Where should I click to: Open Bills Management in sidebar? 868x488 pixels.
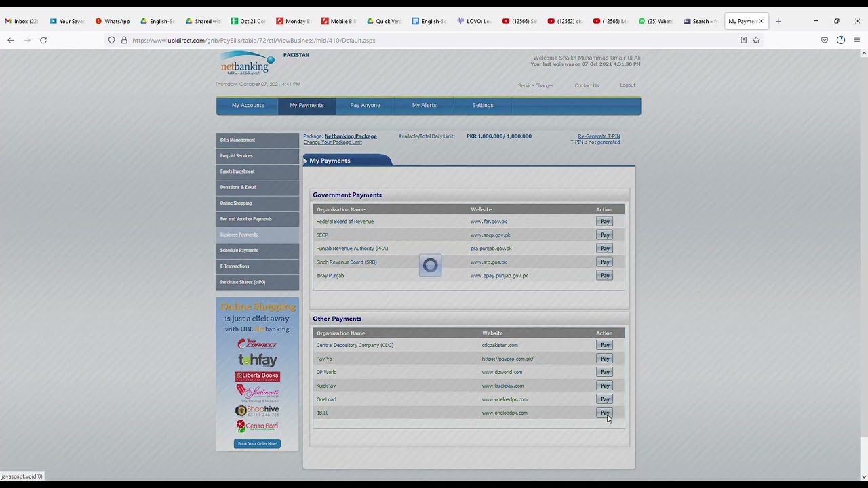[257, 140]
